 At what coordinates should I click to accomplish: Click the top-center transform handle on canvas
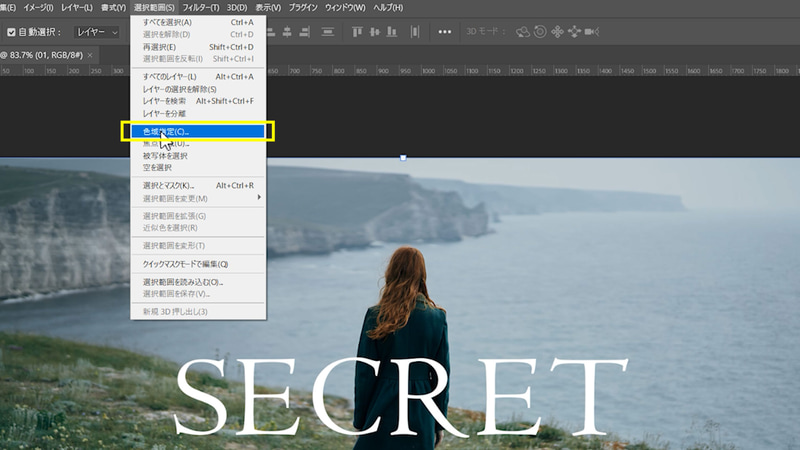point(403,158)
